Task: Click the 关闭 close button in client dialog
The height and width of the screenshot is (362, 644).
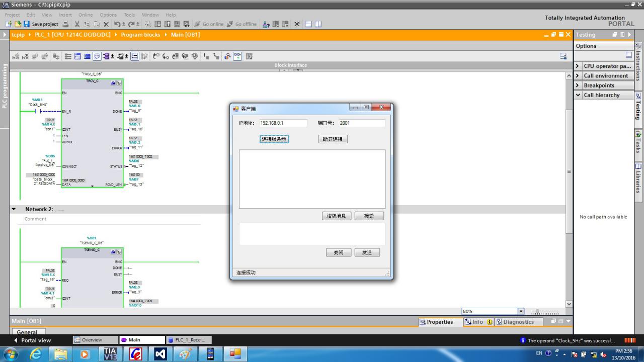Action: pos(339,252)
